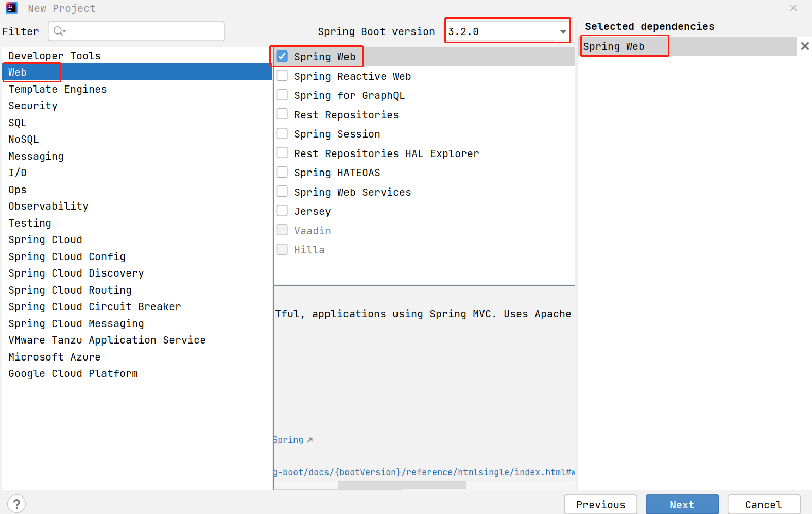The width and height of the screenshot is (812, 514).
Task: Click the Next button
Action: pyautogui.click(x=682, y=505)
